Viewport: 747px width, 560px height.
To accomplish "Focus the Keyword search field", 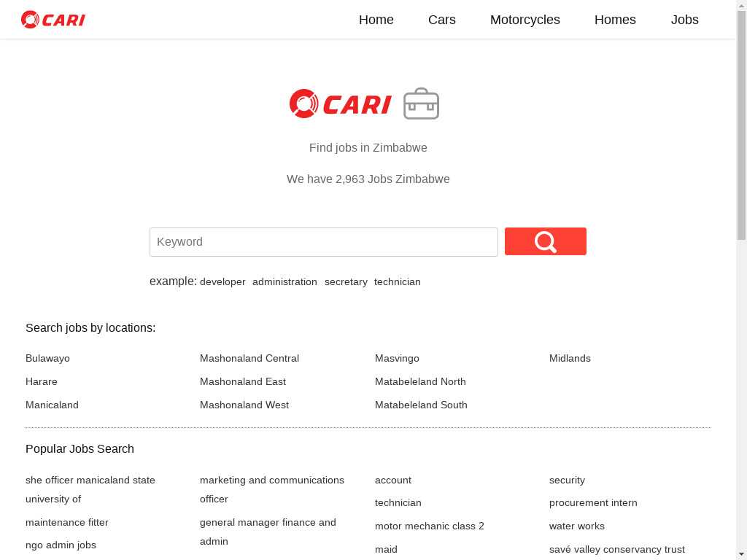I will click(323, 242).
